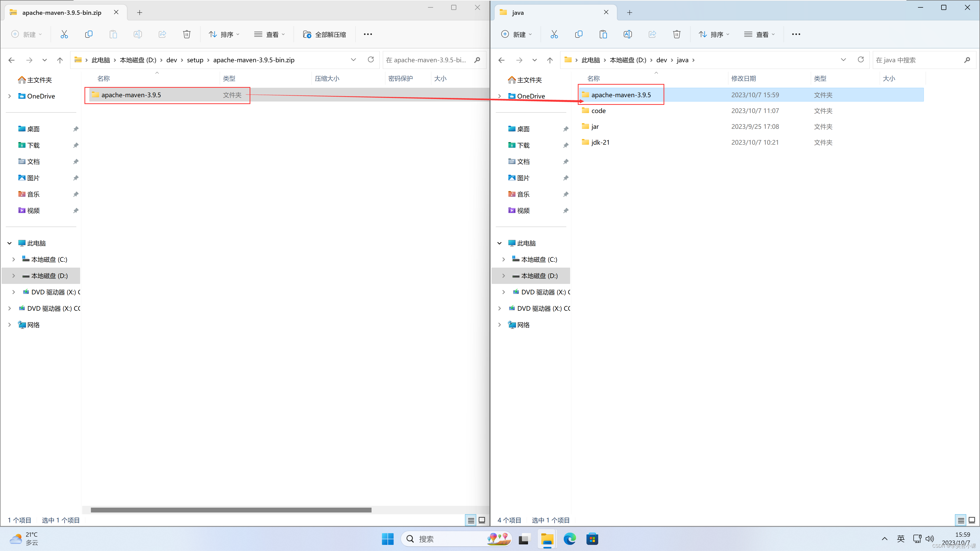Go back in java window navigation

tap(501, 60)
